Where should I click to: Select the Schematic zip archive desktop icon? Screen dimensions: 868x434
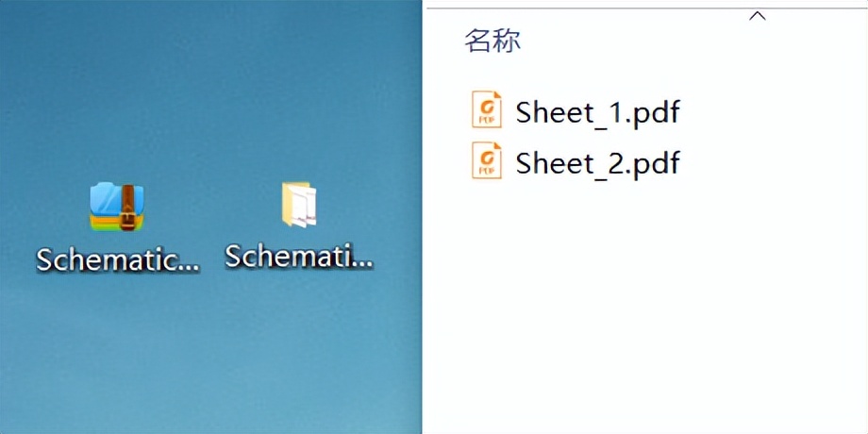(x=117, y=207)
